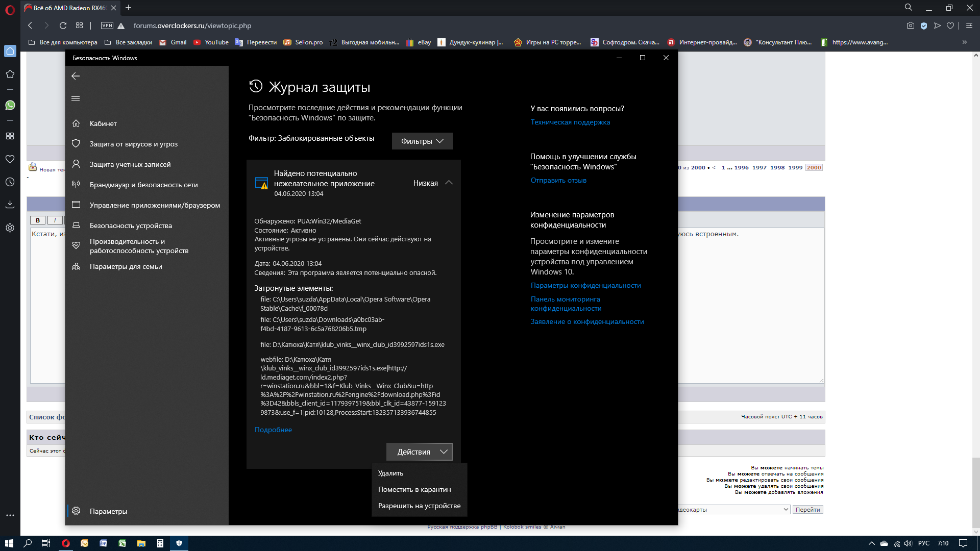The height and width of the screenshot is (551, 980).
Task: Open device performance and health icon
Action: pyautogui.click(x=76, y=246)
